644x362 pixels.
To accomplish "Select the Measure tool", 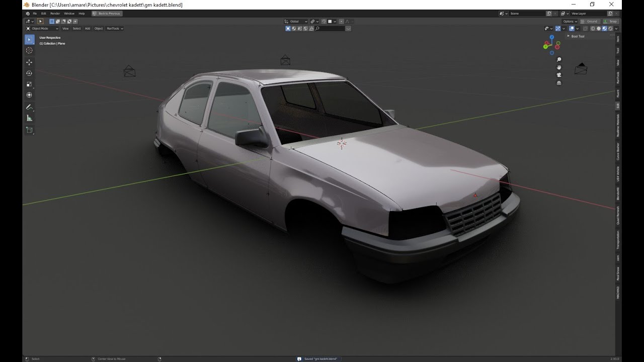I will click(29, 118).
